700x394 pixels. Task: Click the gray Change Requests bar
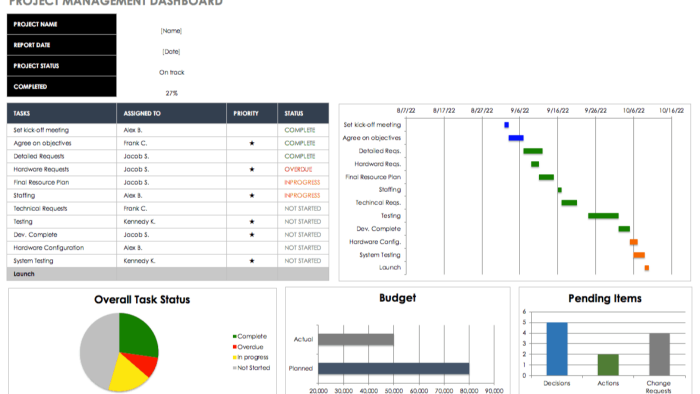[659, 354]
